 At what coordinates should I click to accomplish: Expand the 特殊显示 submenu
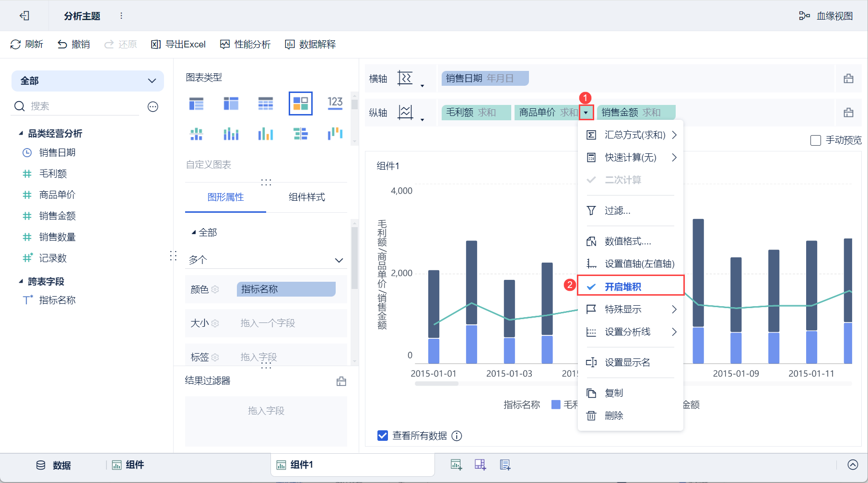click(x=631, y=309)
